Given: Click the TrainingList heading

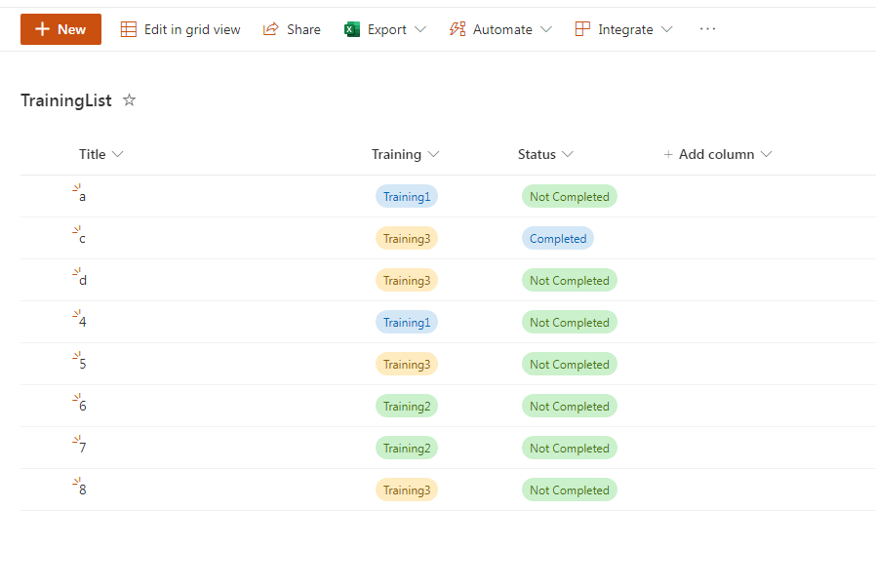Looking at the screenshot, I should click(x=66, y=100).
